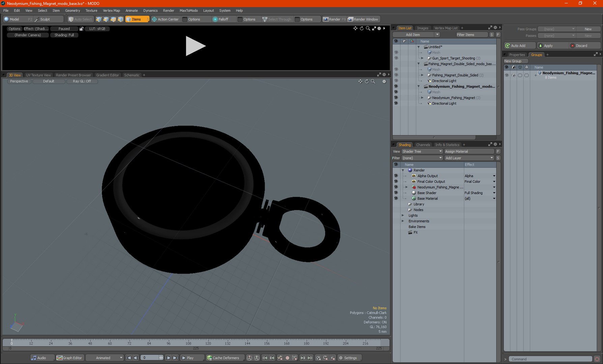Viewport: 603px width, 364px height.
Task: Toggle visibility of Base Material
Action: coord(396,199)
